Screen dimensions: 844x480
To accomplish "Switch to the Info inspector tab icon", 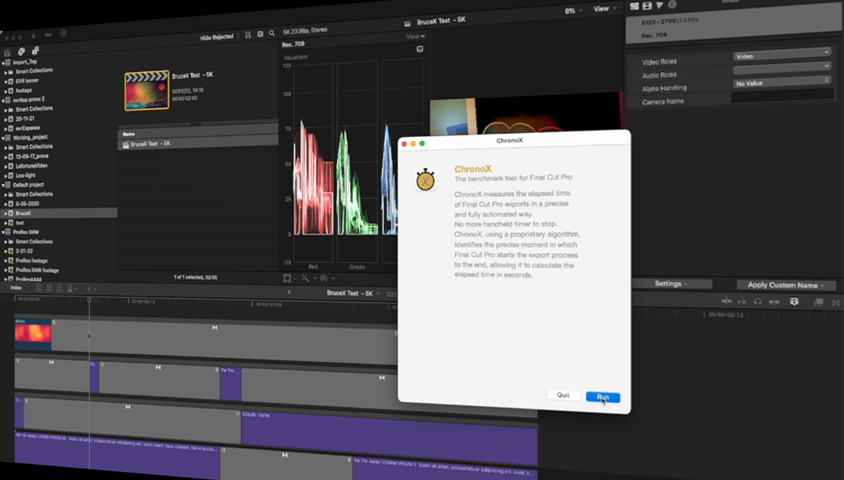I will (672, 5).
